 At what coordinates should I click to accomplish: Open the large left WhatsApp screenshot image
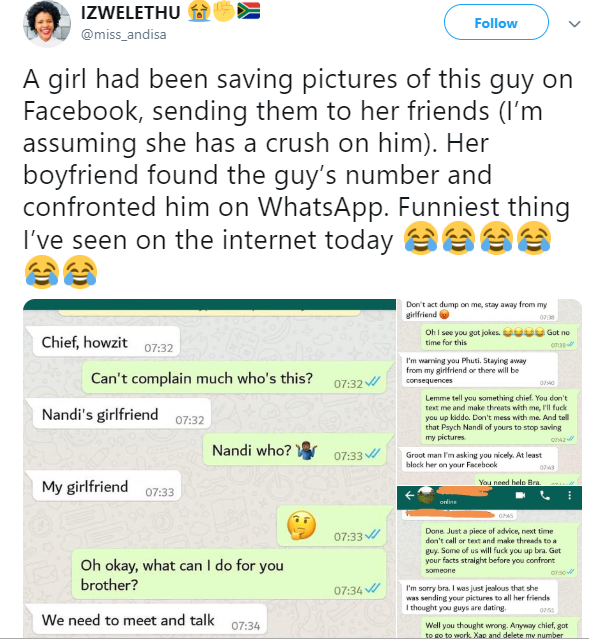point(210,469)
